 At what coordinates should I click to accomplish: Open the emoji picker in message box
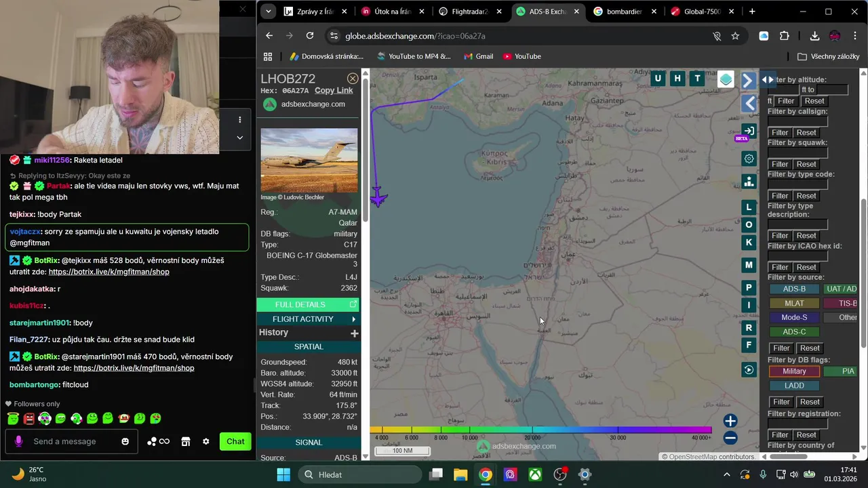125,441
